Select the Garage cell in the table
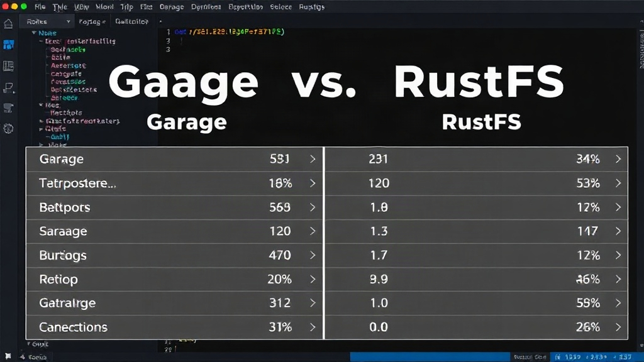The width and height of the screenshot is (644, 362). pyautogui.click(x=62, y=159)
